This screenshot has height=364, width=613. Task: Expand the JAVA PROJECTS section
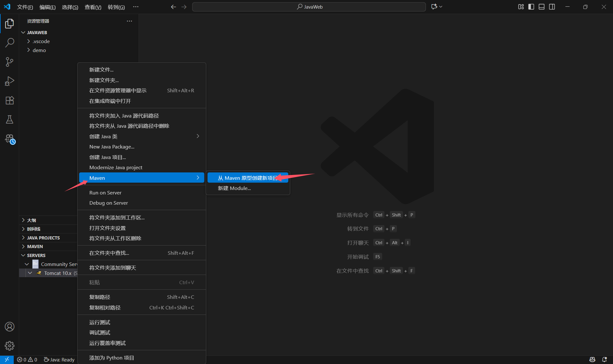(x=43, y=238)
